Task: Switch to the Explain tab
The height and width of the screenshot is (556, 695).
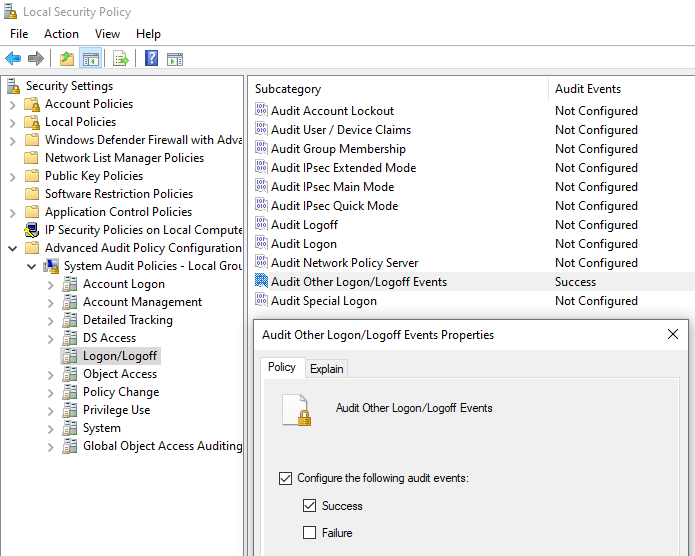Action: (326, 369)
